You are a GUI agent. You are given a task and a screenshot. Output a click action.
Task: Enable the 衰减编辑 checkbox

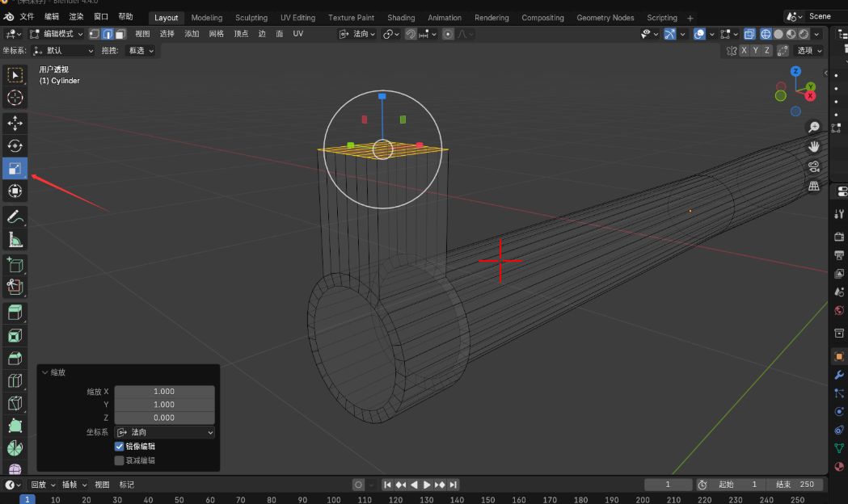pyautogui.click(x=120, y=460)
